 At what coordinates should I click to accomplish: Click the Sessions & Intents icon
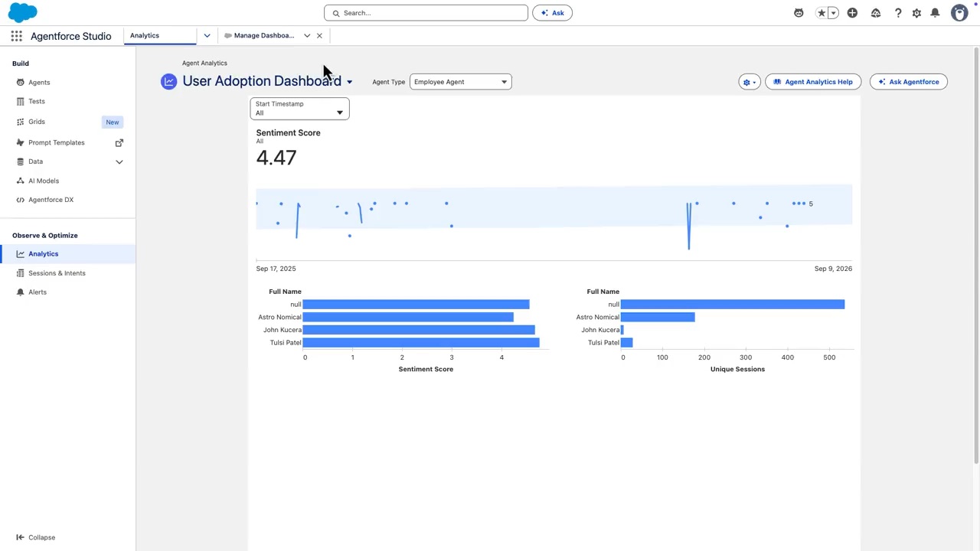tap(21, 273)
